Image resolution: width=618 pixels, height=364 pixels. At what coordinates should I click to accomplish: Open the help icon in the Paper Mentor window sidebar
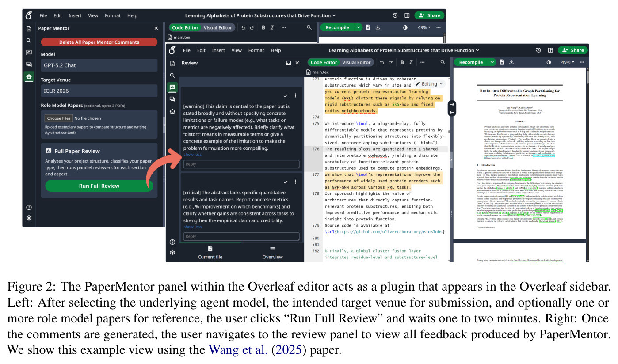point(29,207)
